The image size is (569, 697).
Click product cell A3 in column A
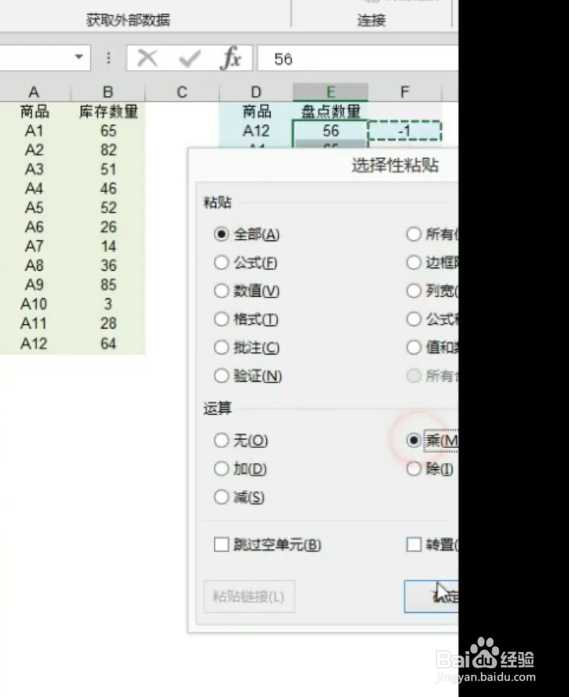coord(34,169)
